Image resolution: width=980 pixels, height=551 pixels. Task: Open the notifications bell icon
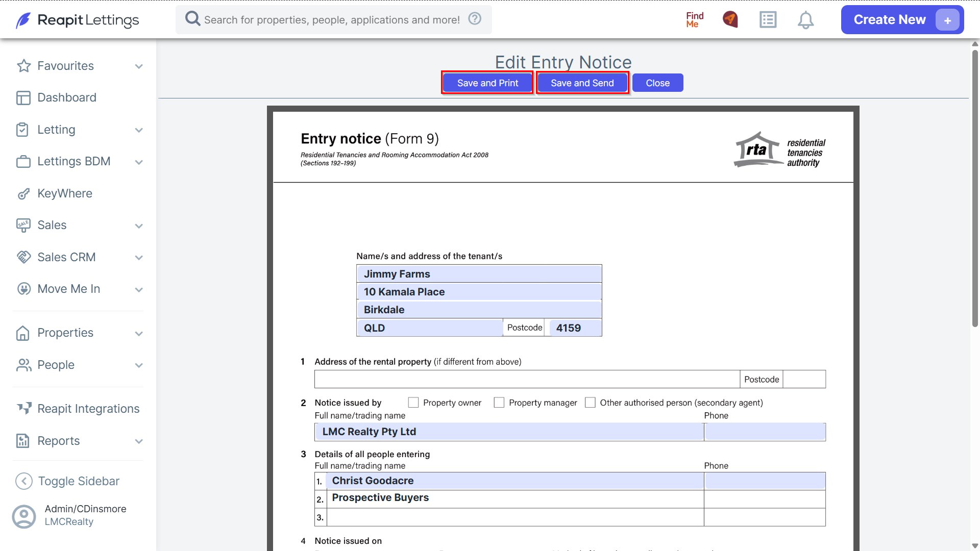805,20
